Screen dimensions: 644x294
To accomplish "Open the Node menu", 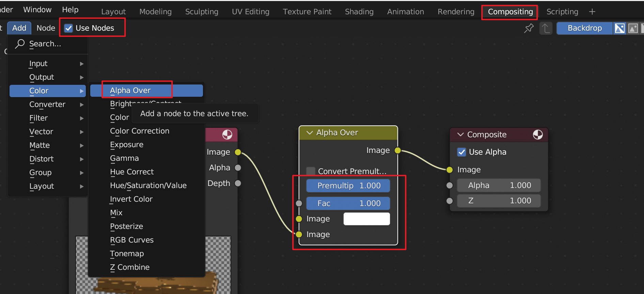I will pyautogui.click(x=46, y=28).
